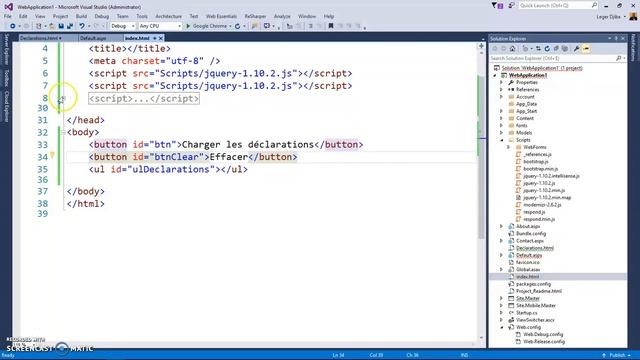
Task: Open the Architecture menu
Action: [x=169, y=16]
